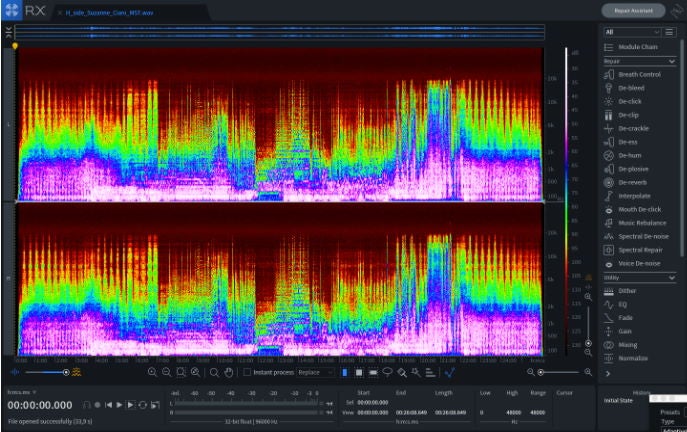Open the All module filter dropdown
Image resolution: width=687 pixels, height=432 pixels.
click(632, 32)
